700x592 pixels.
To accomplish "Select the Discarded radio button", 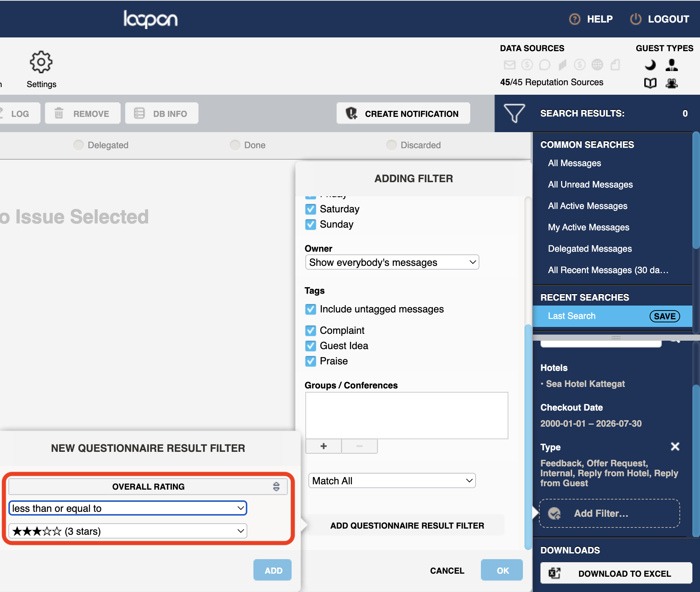I will point(392,145).
